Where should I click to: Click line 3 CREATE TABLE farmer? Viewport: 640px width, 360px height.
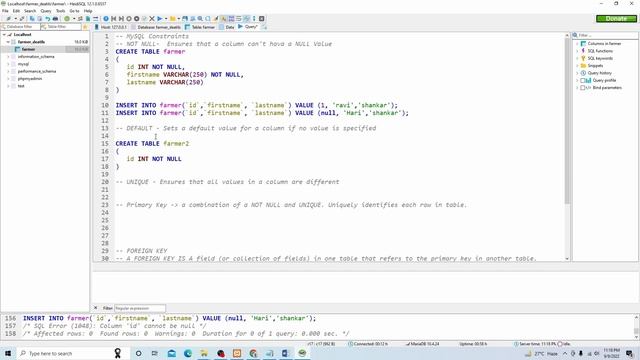pos(150,51)
